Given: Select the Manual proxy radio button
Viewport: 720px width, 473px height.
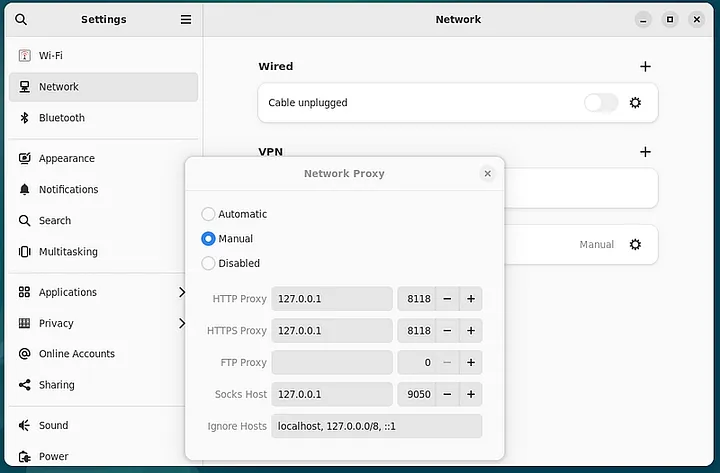Looking at the screenshot, I should [208, 239].
